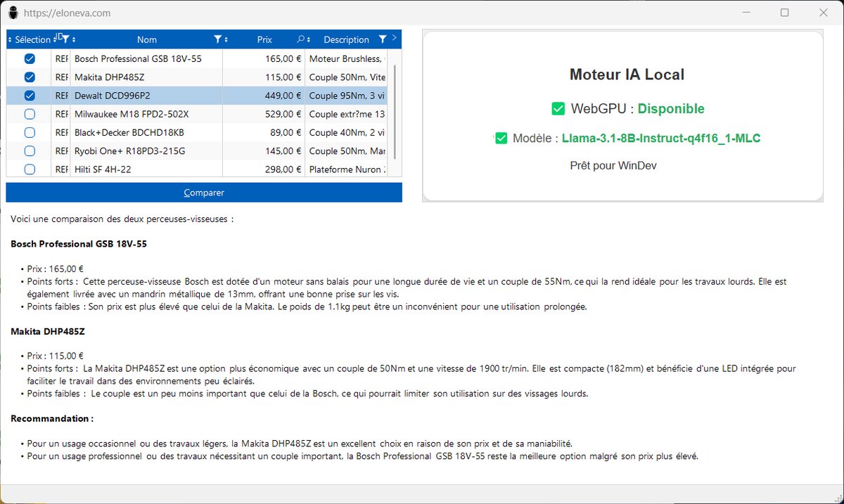Click the green WebGPU checkmark icon
The width and height of the screenshot is (844, 504).
558,109
